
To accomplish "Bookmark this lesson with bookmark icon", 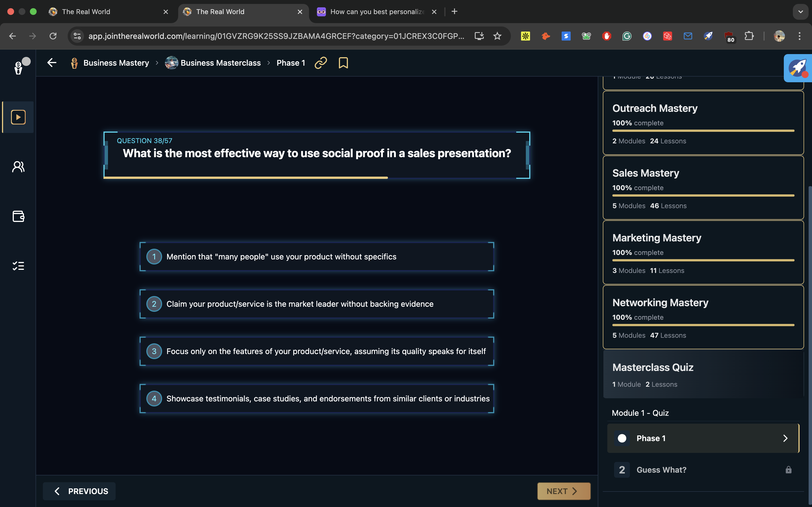I will (343, 63).
